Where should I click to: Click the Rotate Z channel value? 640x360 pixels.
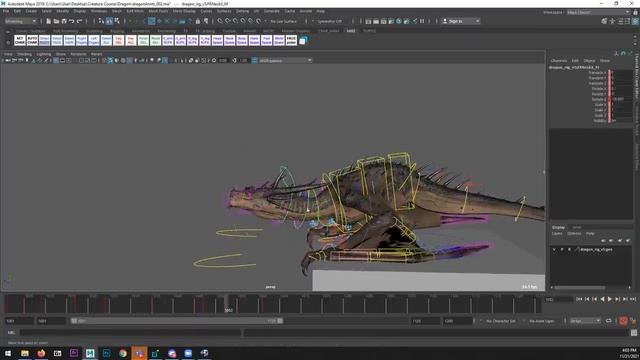coord(622,99)
